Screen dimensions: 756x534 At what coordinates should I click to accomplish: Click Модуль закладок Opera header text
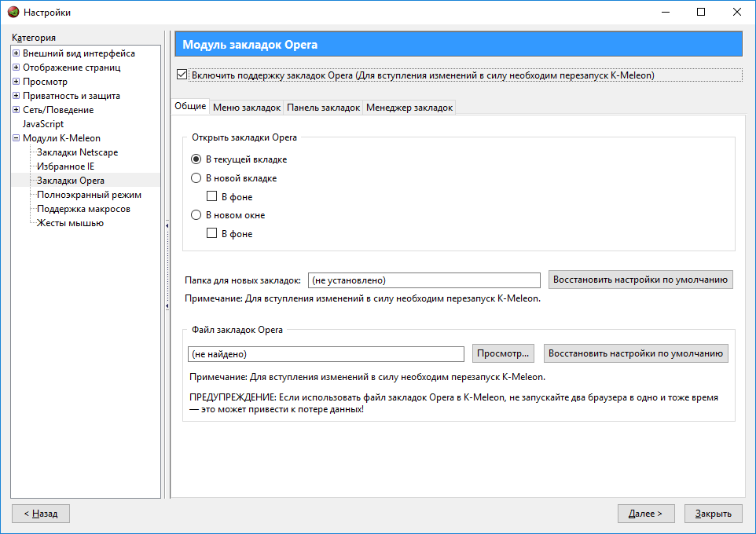pyautogui.click(x=250, y=44)
